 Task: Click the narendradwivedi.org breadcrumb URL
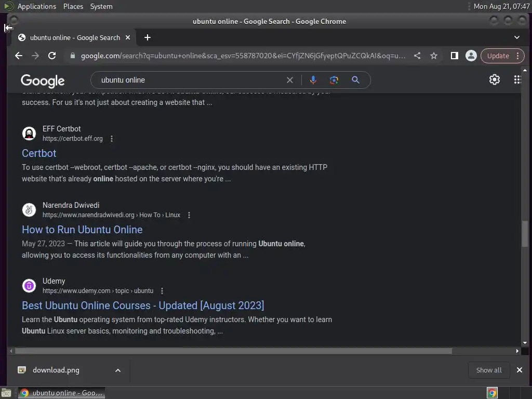[x=111, y=215]
